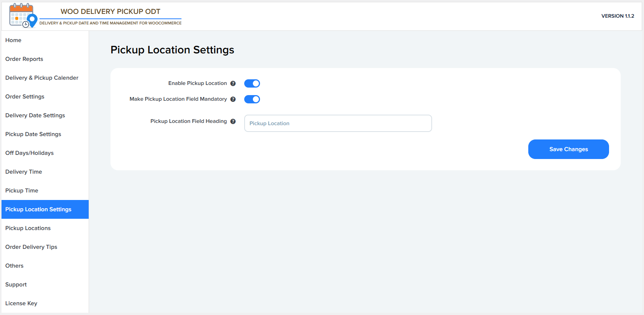Disable the Enable Pickup Location toggle
This screenshot has width=644, height=315.
tap(252, 83)
